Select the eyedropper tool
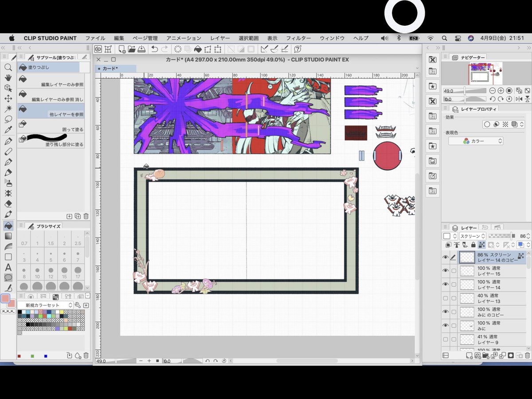 [8, 130]
